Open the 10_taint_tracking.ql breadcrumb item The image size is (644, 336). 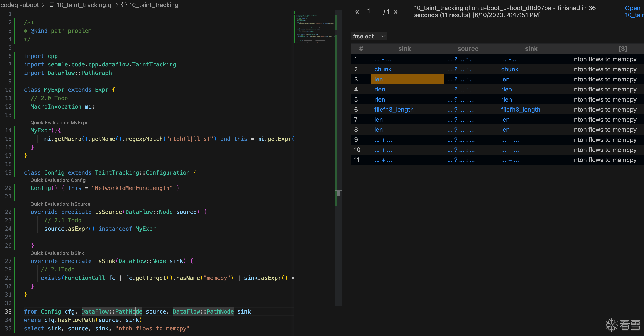coord(85,5)
